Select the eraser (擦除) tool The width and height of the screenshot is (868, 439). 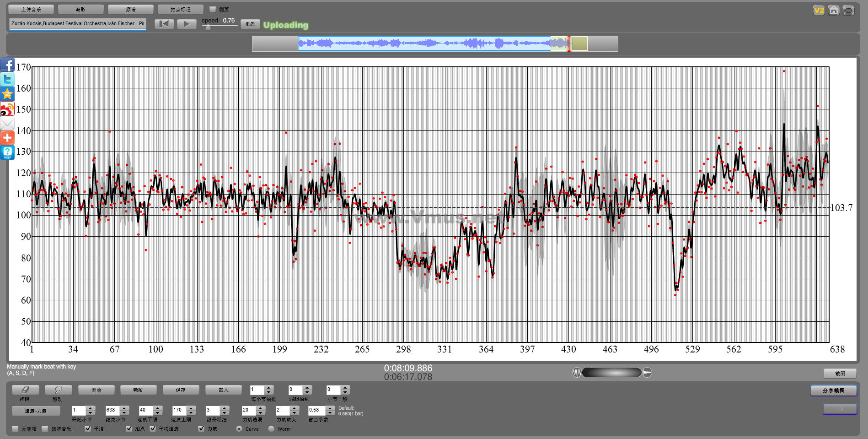(x=25, y=390)
